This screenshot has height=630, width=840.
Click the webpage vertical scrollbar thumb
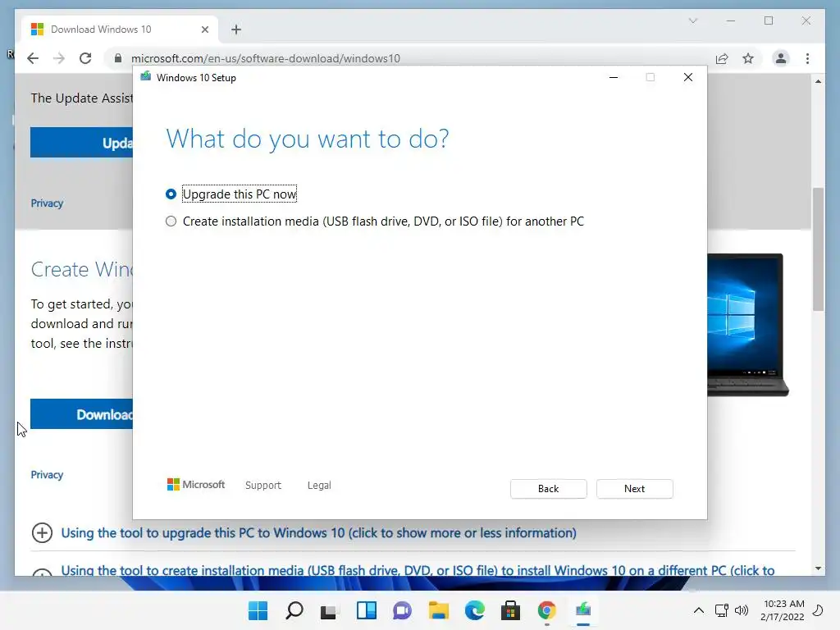pyautogui.click(x=818, y=249)
